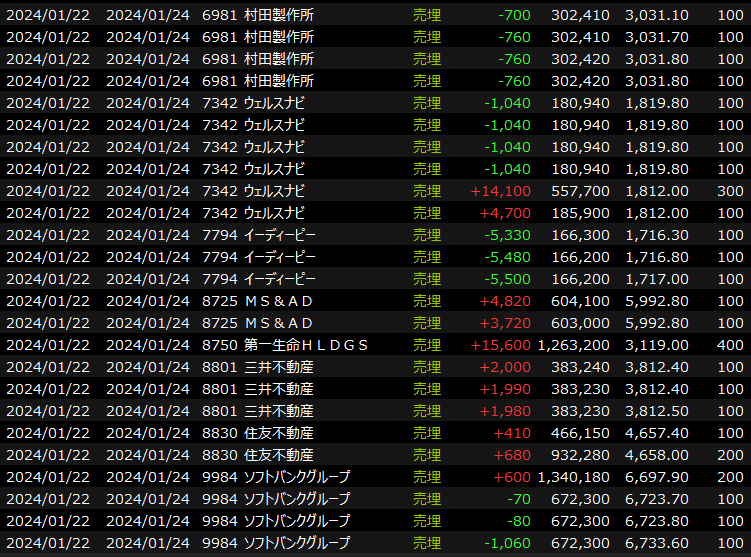Click the 1,340,180 amount for ソフトバンクグループ

pyautogui.click(x=573, y=477)
